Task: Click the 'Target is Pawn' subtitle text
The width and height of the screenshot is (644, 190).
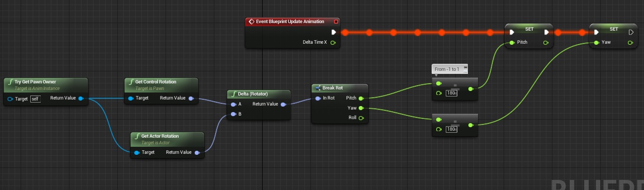Action: coord(150,88)
